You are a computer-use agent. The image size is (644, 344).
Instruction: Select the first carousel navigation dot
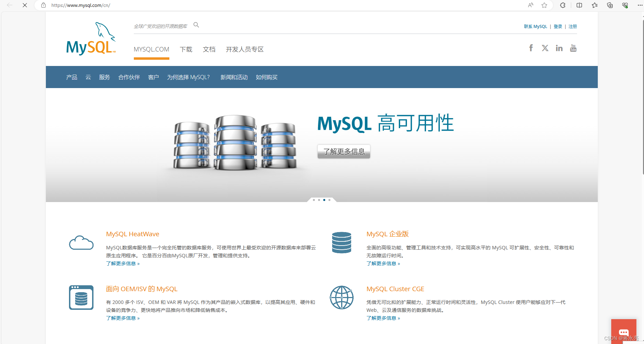coord(314,200)
